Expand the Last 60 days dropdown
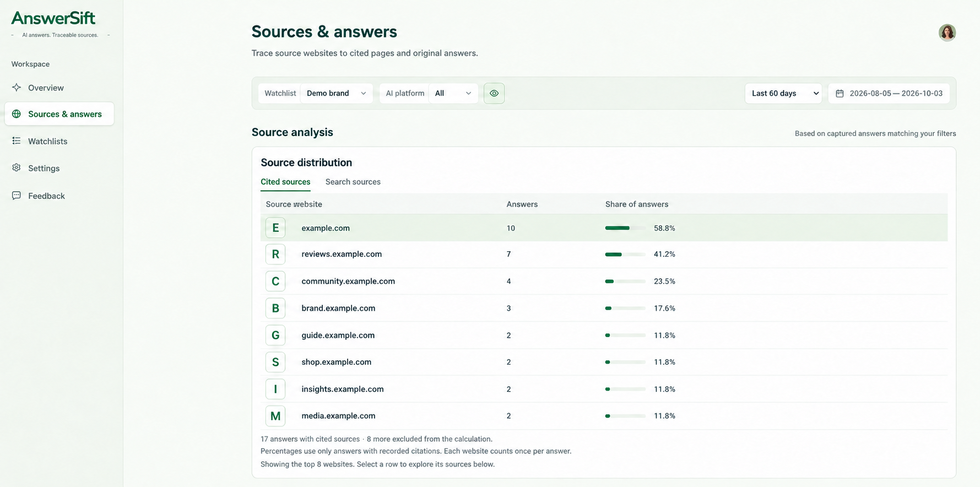 (x=783, y=93)
